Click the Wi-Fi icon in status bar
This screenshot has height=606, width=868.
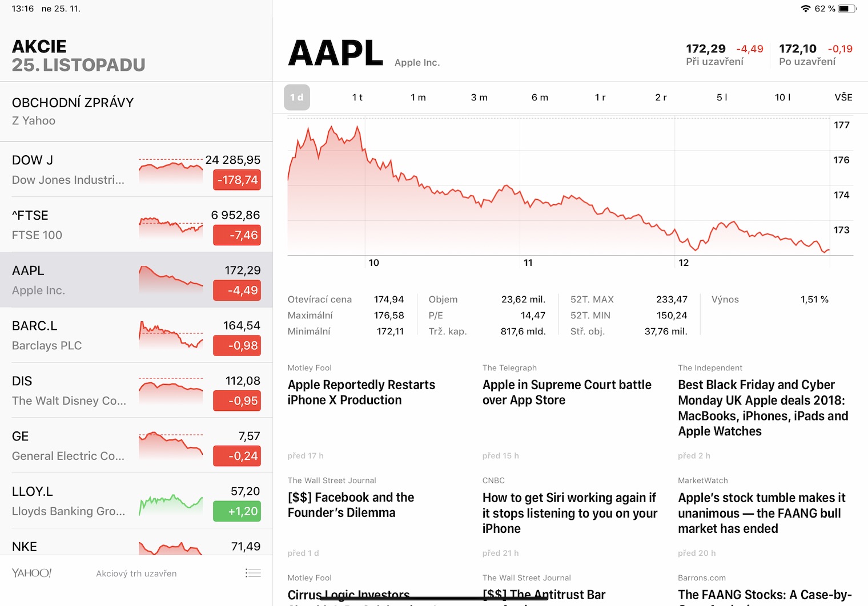tap(806, 9)
